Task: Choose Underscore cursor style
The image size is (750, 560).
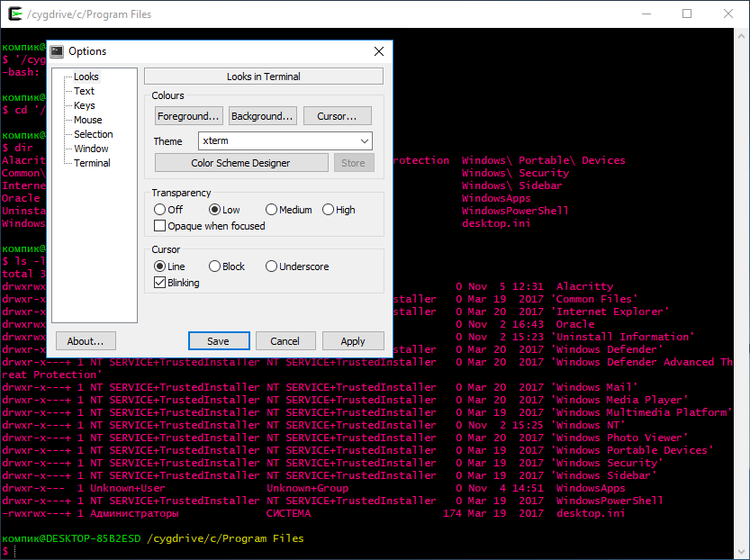Action: [x=271, y=266]
